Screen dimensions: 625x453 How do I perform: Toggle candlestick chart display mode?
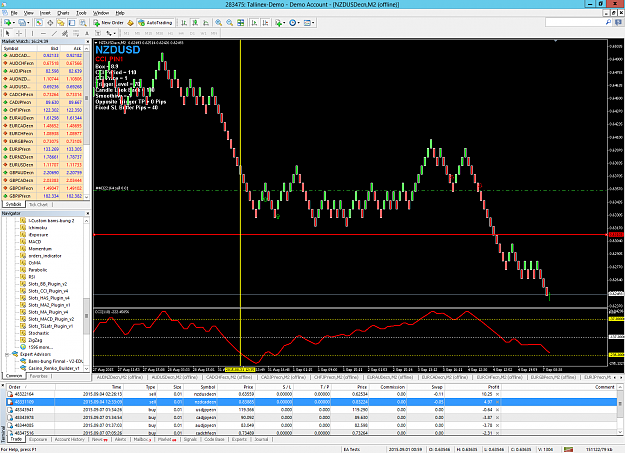195,23
